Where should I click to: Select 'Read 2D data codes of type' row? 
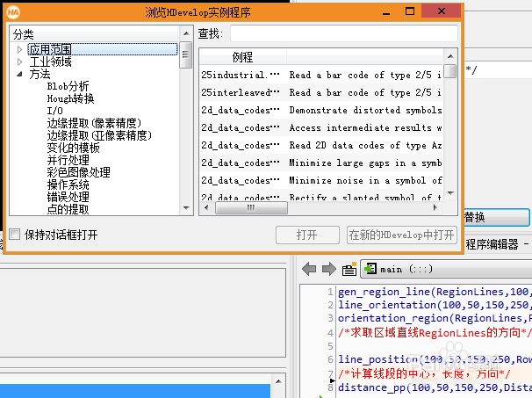tap(321, 145)
